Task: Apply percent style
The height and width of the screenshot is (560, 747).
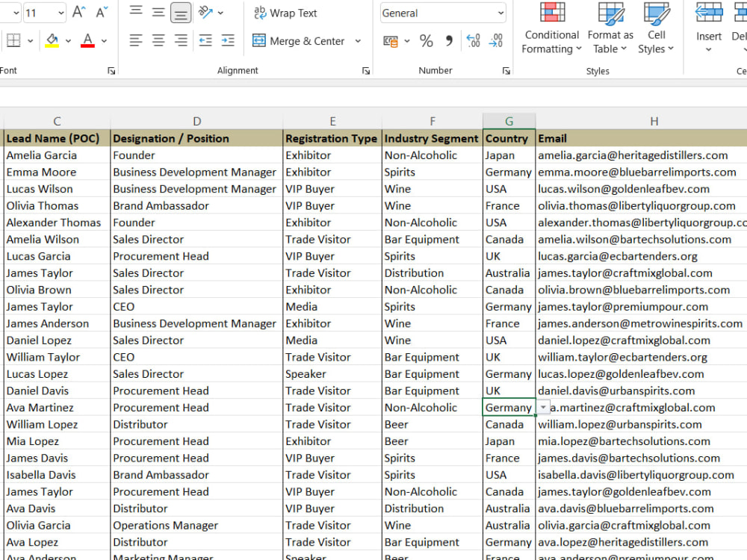Action: pyautogui.click(x=427, y=41)
